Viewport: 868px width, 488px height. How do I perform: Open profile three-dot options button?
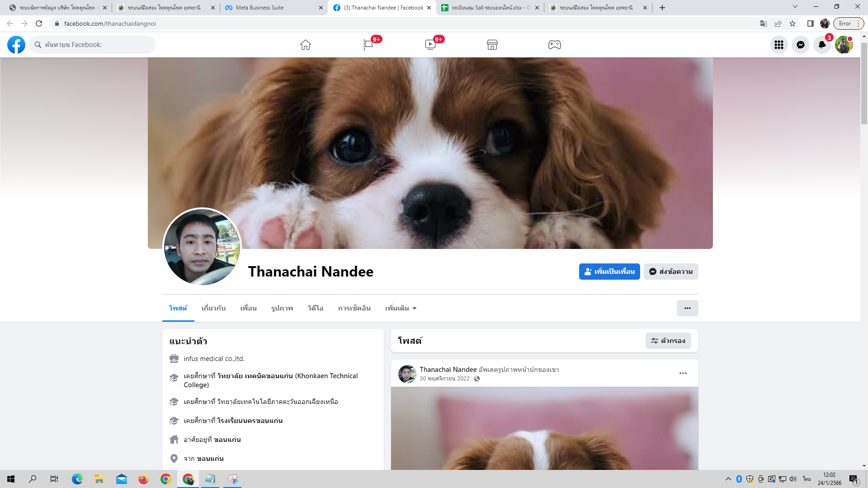click(x=687, y=308)
